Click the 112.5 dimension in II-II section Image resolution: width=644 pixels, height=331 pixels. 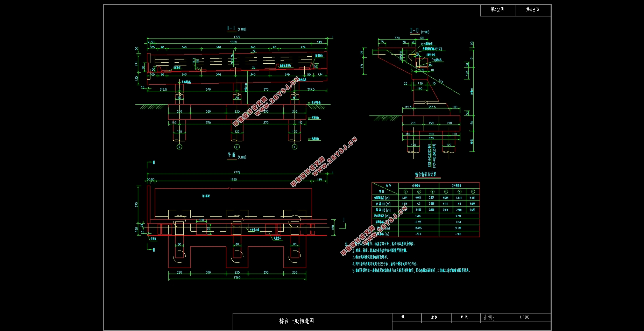click(408, 107)
